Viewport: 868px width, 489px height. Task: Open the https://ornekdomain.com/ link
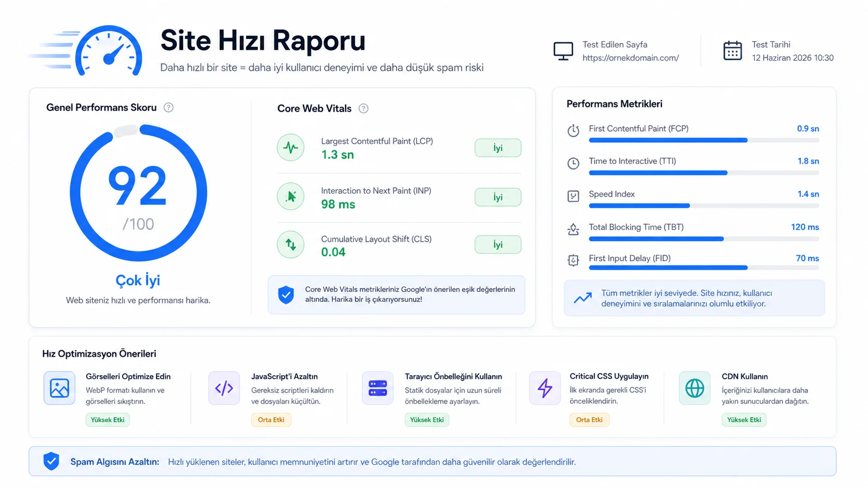point(631,58)
